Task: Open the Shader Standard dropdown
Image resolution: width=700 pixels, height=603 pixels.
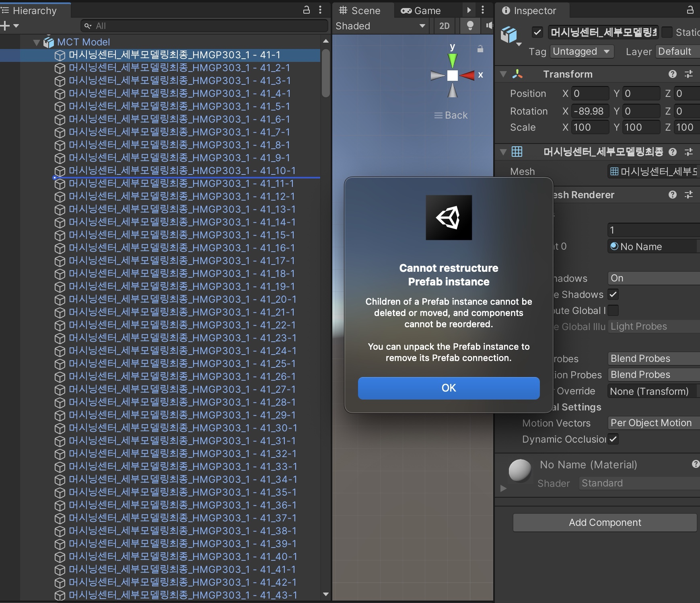Action: click(x=640, y=483)
